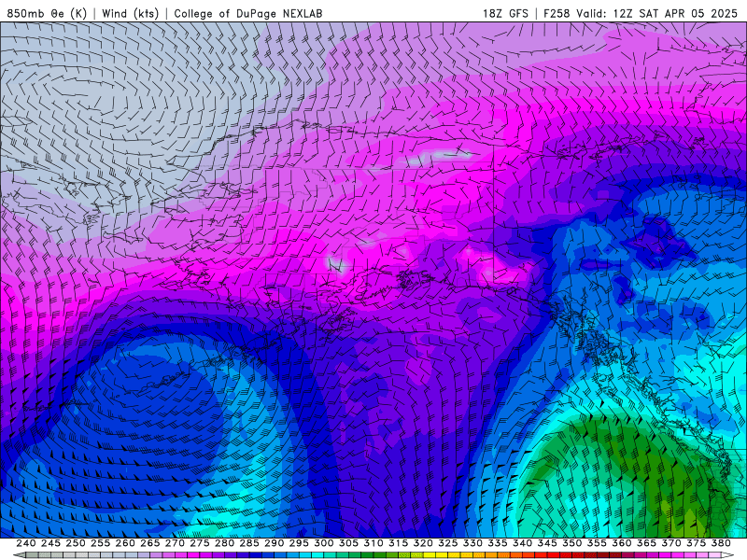
Task: Click the 355 value on the color scale
Action: tap(597, 543)
